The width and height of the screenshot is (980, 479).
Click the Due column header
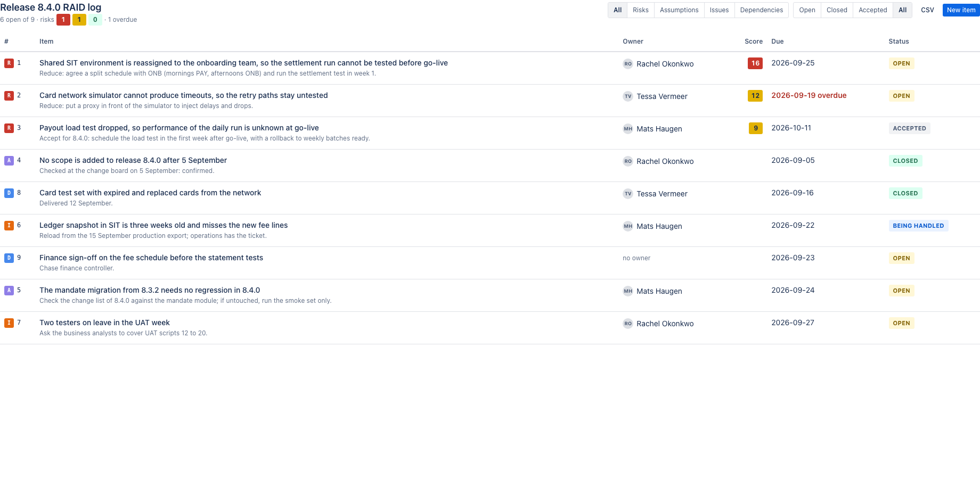point(778,42)
